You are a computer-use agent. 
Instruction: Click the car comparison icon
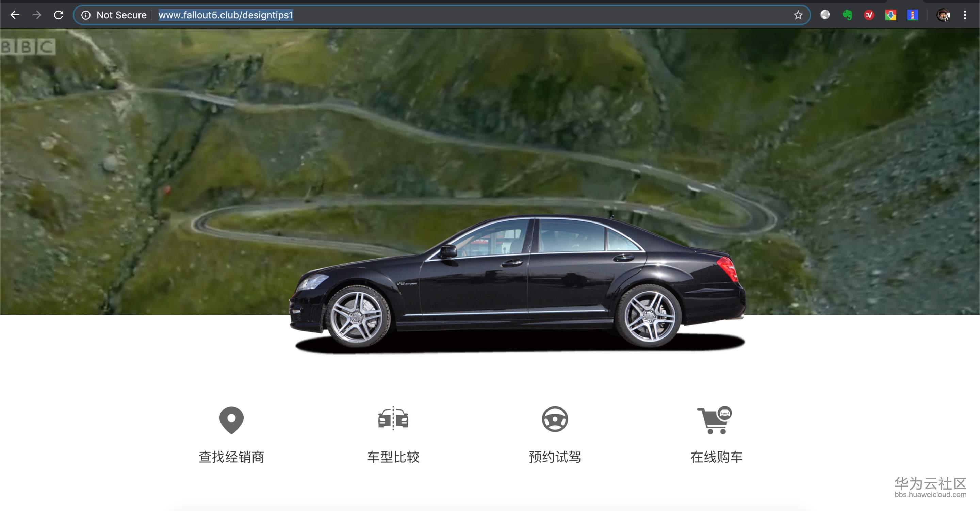[393, 418]
